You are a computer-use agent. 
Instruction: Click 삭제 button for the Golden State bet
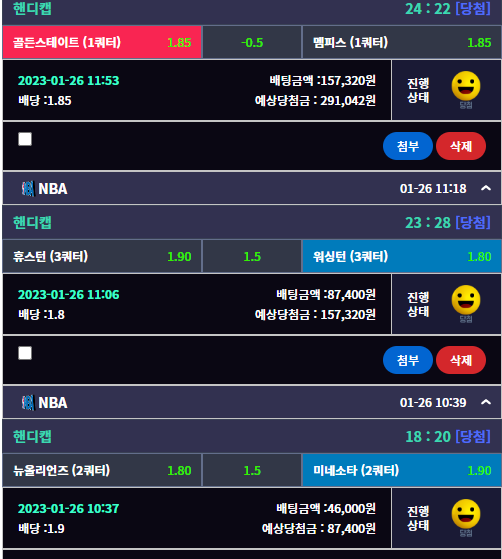click(x=461, y=146)
